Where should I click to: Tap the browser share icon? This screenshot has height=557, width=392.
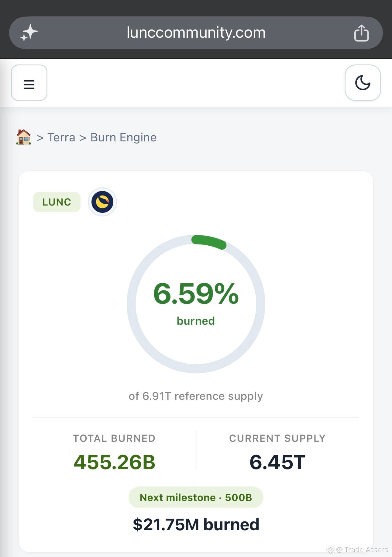361,33
